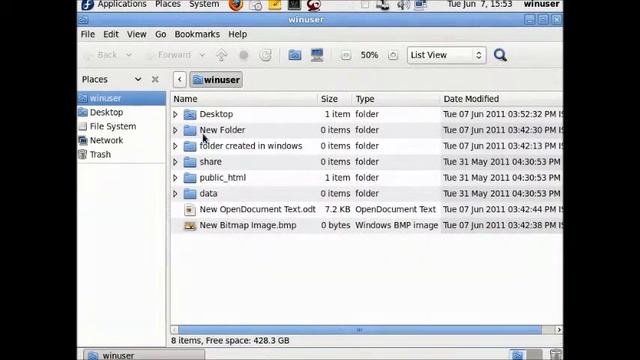This screenshot has width=640, height=360.
Task: Expand the public_html folder arrow
Action: coord(175,178)
